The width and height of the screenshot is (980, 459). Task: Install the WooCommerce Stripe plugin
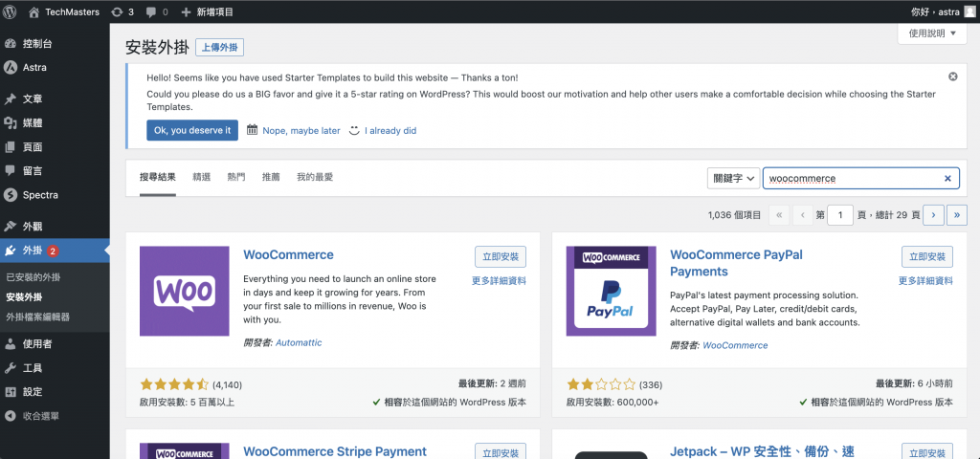pos(500,451)
